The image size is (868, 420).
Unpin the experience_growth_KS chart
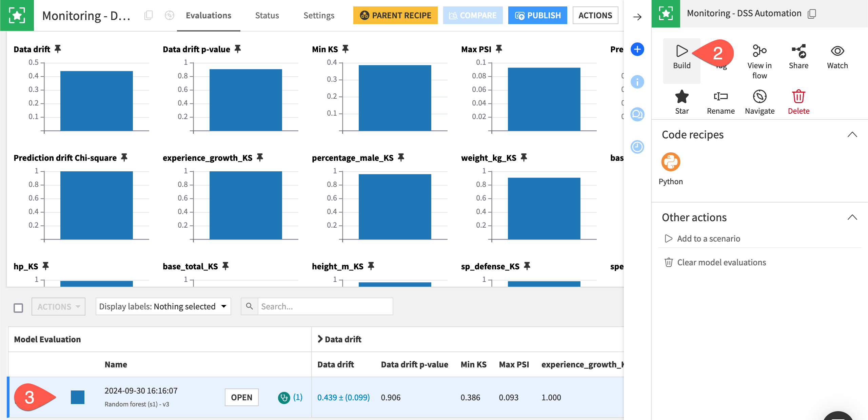260,158
